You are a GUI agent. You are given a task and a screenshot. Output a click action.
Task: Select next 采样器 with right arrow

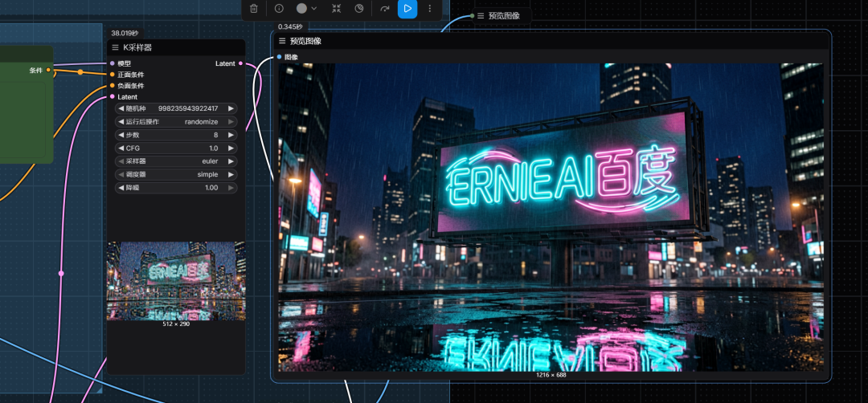pyautogui.click(x=231, y=161)
